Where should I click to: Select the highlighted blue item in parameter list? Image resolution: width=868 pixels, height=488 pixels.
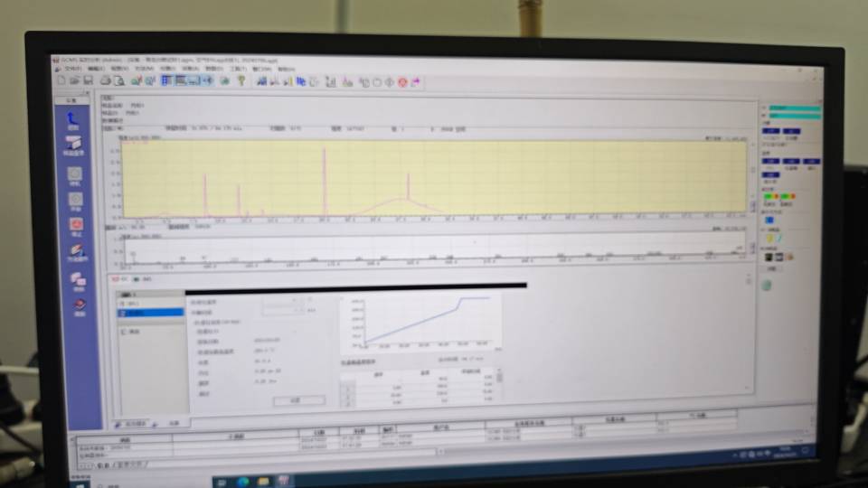(151, 313)
